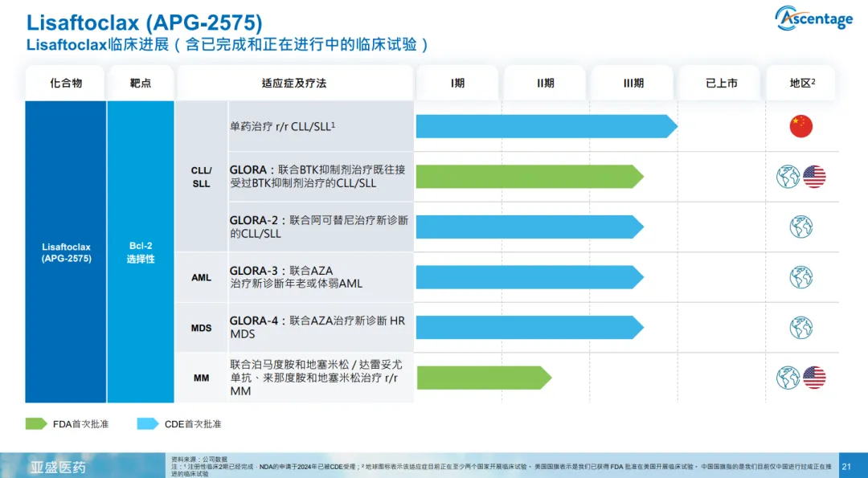Click the Bcl-2 选择性 target cell
The width and height of the screenshot is (868, 478).
(x=141, y=252)
